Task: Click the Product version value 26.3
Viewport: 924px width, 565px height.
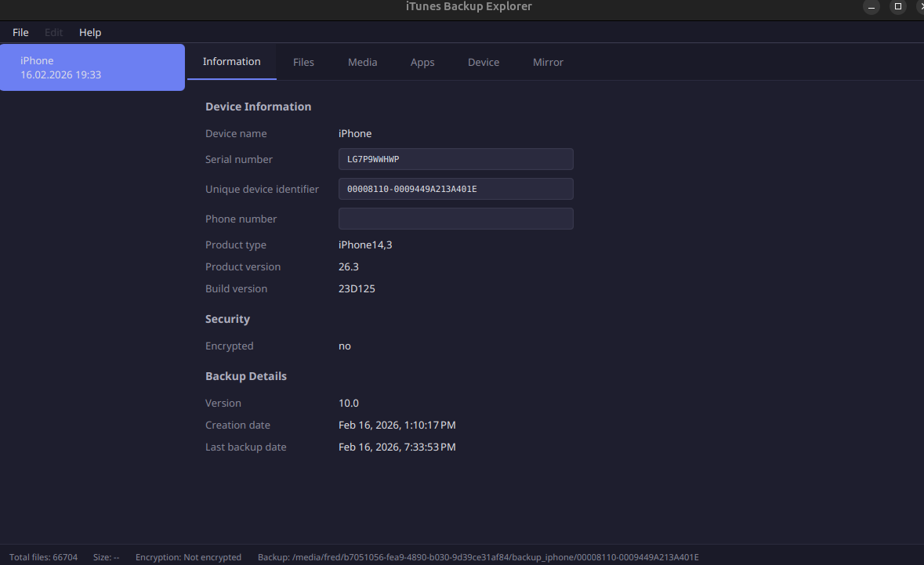Action: coord(348,267)
